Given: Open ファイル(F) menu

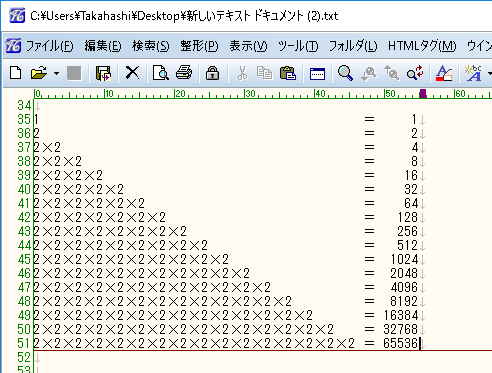Looking at the screenshot, I should (x=50, y=46).
